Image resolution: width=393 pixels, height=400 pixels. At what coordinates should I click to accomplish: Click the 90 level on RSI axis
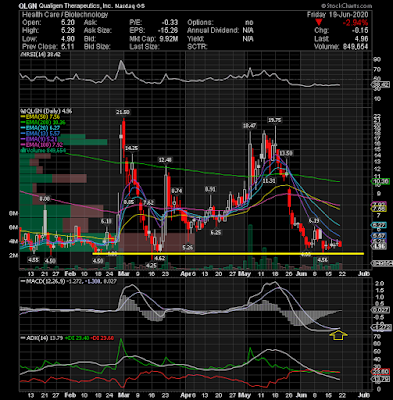point(378,59)
